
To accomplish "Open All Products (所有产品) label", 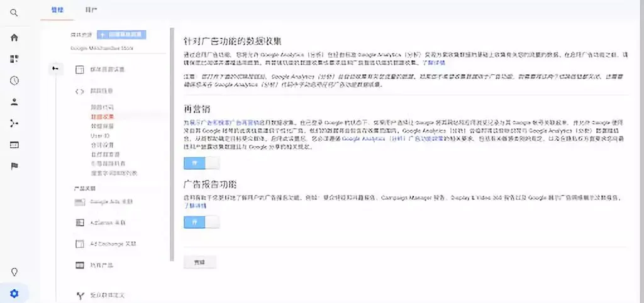I will point(101,265).
